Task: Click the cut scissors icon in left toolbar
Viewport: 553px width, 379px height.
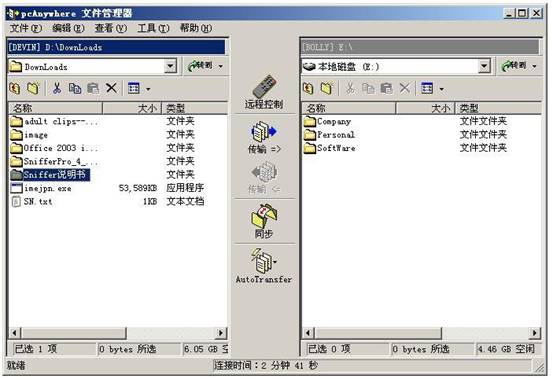Action: click(57, 88)
